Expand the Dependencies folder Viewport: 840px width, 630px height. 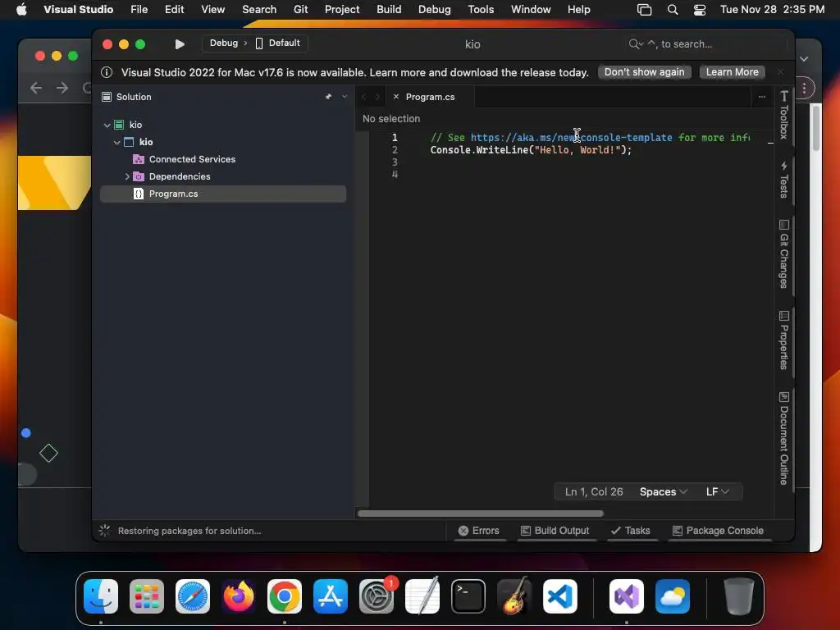coord(127,176)
